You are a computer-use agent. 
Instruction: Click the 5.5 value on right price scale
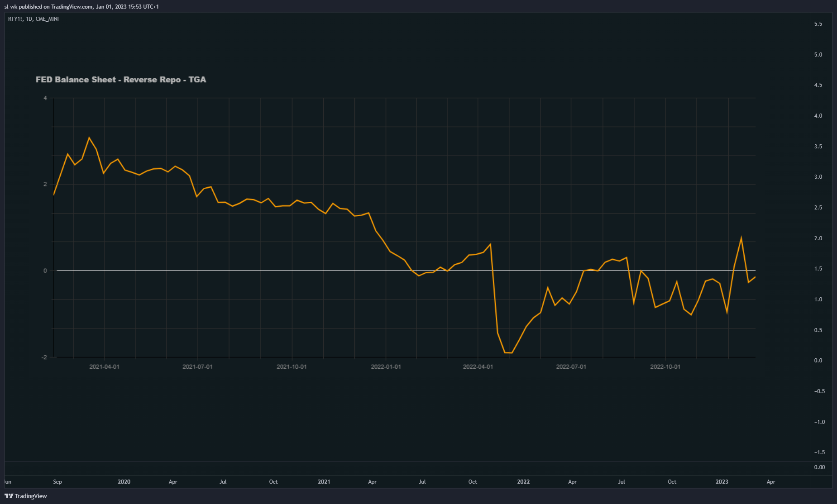click(818, 24)
